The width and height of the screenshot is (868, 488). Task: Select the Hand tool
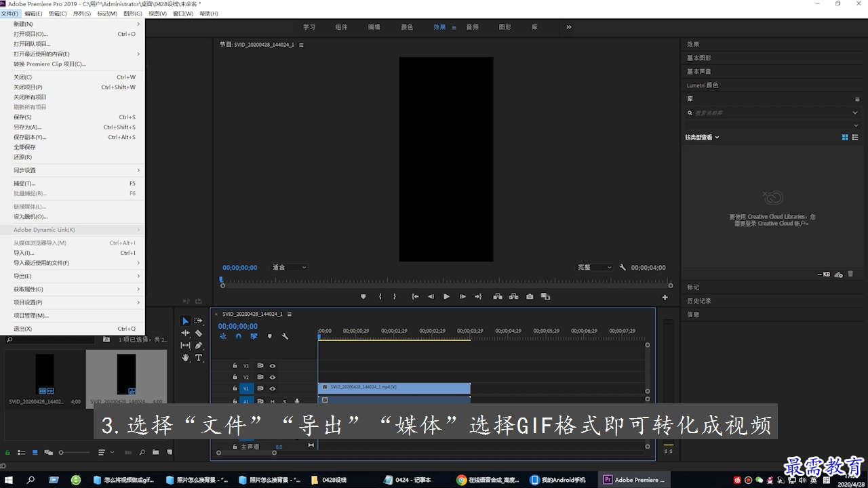click(x=185, y=357)
